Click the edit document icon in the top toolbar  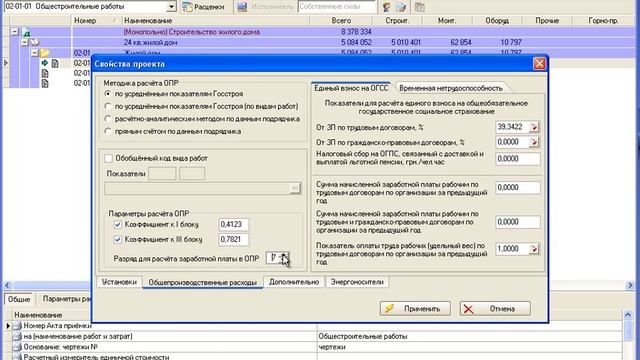click(402, 7)
